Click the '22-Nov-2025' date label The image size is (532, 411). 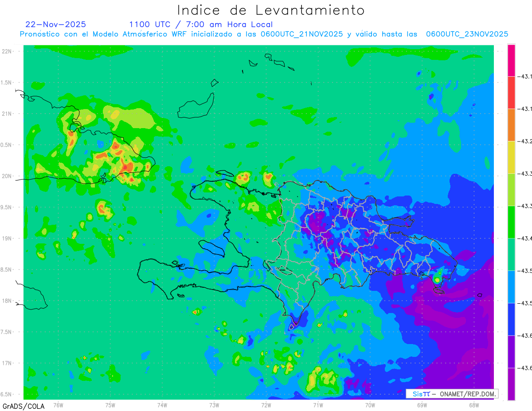coord(56,24)
